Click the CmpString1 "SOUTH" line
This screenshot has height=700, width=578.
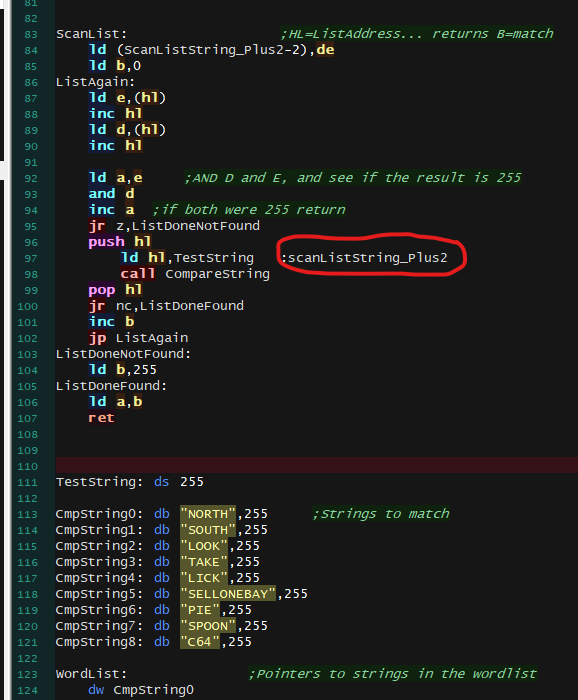162,530
